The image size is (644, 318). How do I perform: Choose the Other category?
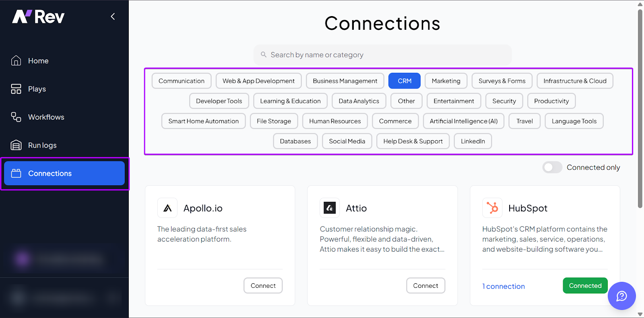click(x=407, y=101)
